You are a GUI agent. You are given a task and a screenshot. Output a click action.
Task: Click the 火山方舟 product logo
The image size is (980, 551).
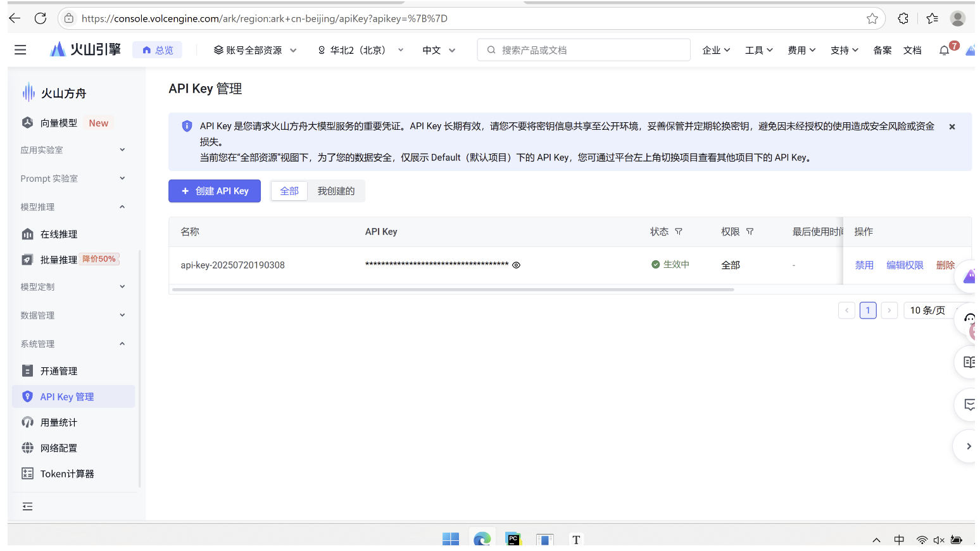[54, 92]
